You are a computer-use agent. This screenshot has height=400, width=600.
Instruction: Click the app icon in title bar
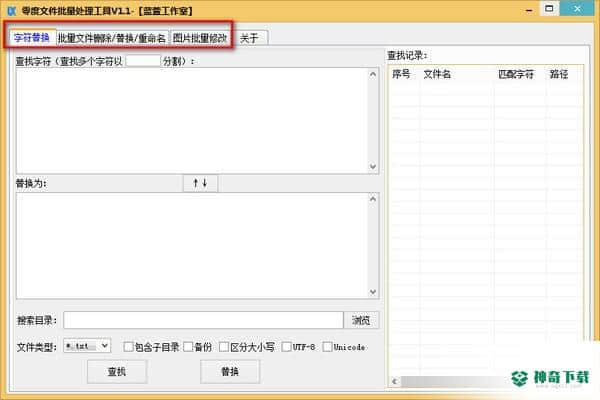12,10
